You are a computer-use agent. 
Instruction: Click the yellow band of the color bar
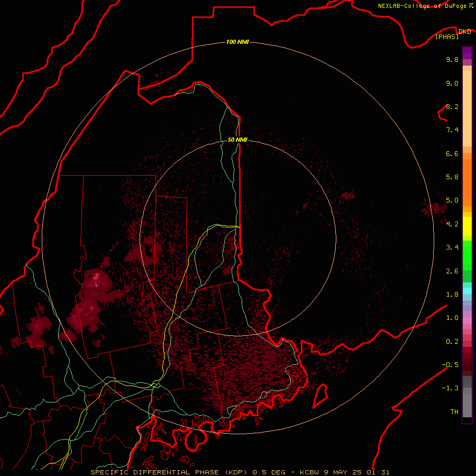click(467, 226)
